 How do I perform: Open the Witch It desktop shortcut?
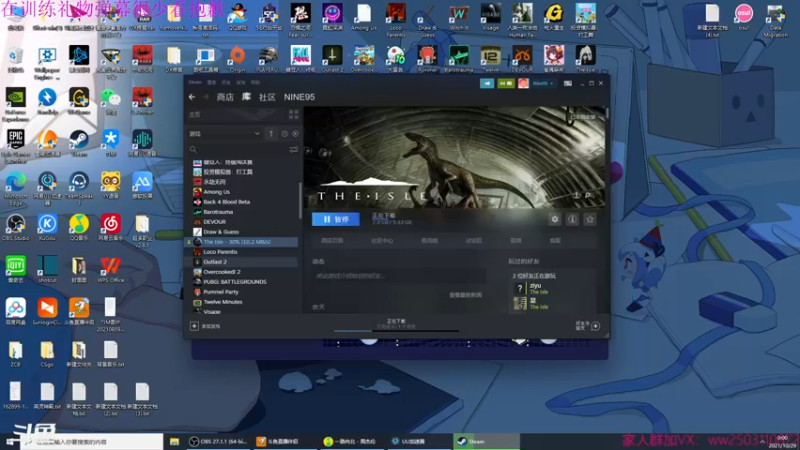pos(459,17)
